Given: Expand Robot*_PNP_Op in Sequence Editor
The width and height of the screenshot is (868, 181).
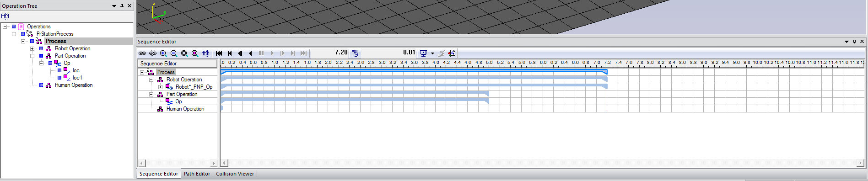Looking at the screenshot, I should click(x=160, y=87).
